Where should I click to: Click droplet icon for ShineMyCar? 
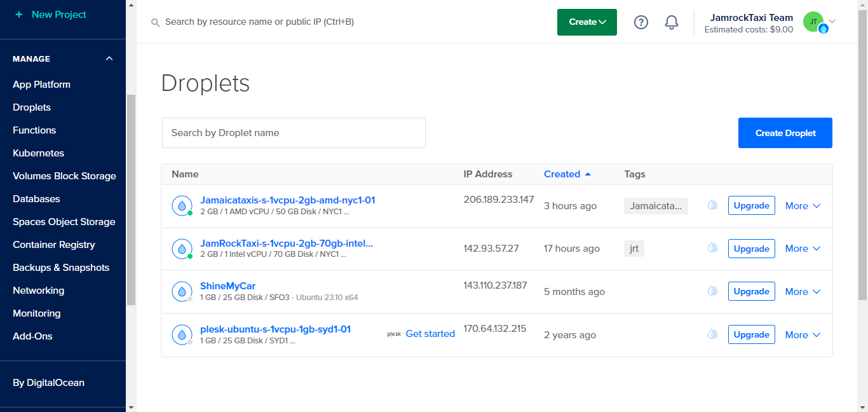(x=182, y=291)
